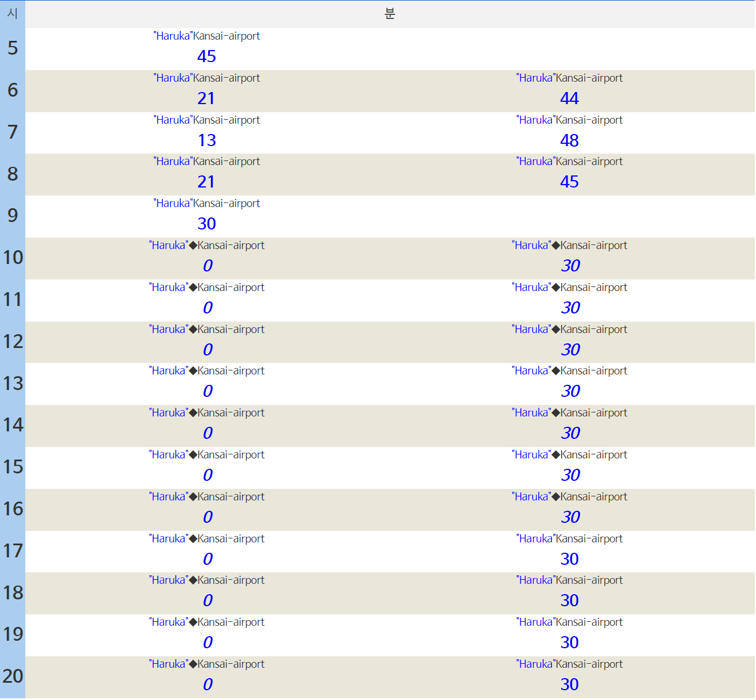Click the 분 column header
The width and height of the screenshot is (756, 700).
pyautogui.click(x=390, y=14)
